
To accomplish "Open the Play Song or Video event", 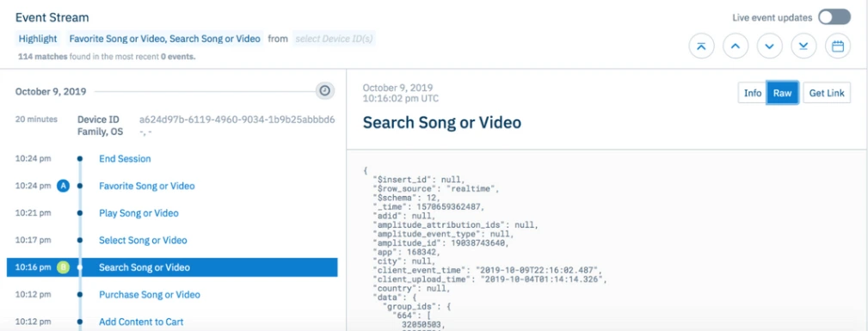I will [x=139, y=213].
